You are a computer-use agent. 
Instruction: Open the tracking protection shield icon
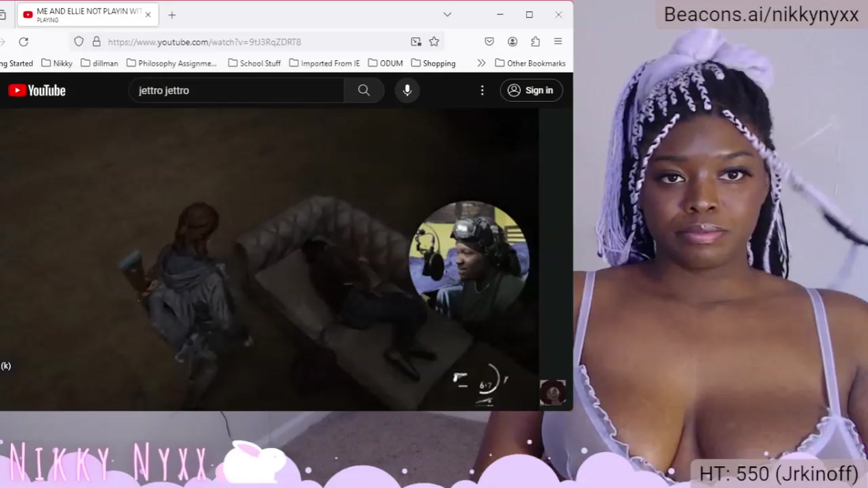(x=79, y=42)
